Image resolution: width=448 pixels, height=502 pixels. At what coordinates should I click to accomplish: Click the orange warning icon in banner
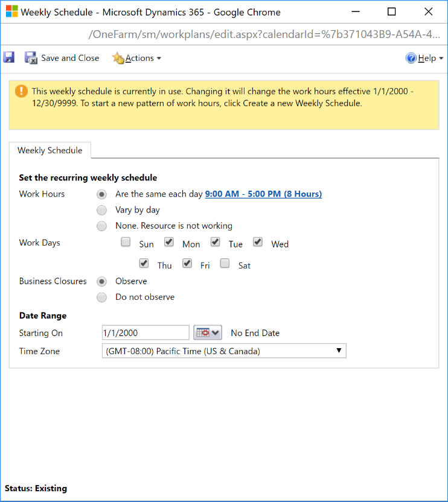(x=22, y=91)
